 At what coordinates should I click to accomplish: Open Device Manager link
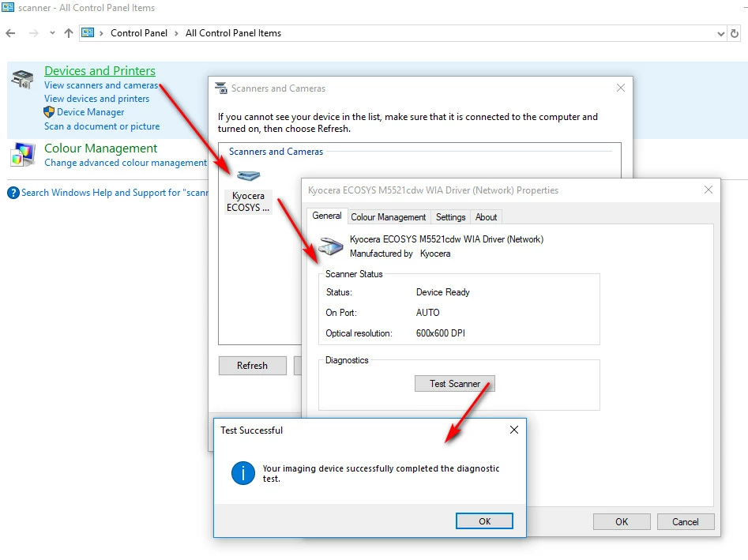pyautogui.click(x=91, y=112)
